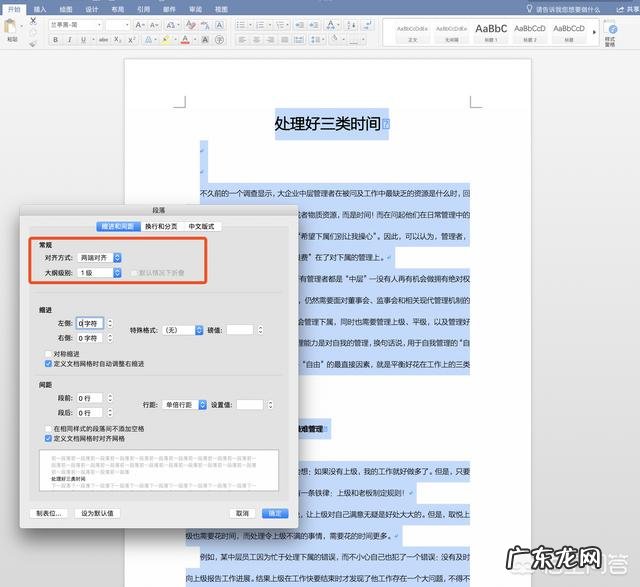The image size is (640, 587).
Task: Increase font size with larger A
Action: click(x=139, y=25)
